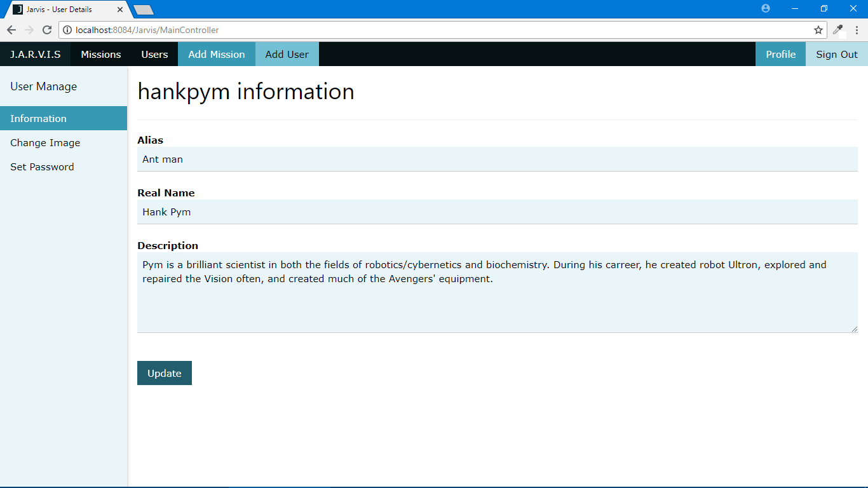Select Add User in the navbar
This screenshot has height=488, width=868.
287,54
